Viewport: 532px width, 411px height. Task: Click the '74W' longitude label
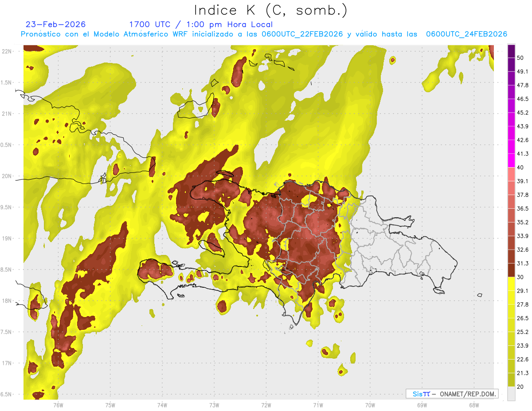click(x=162, y=405)
